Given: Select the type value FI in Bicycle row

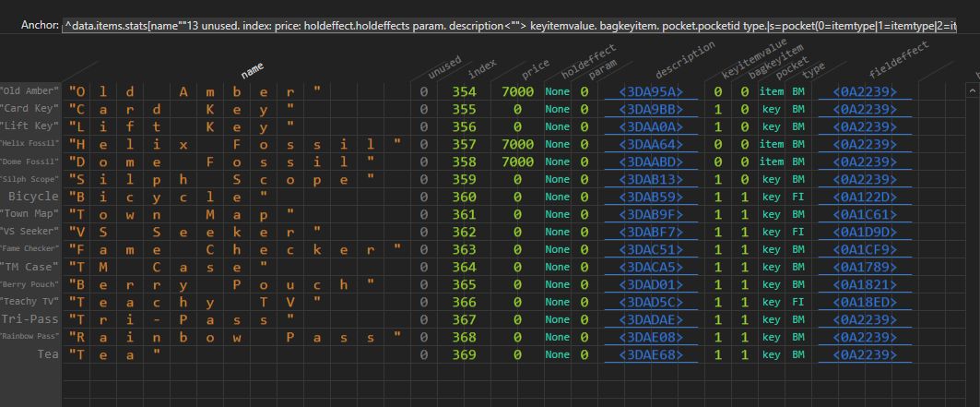Looking at the screenshot, I should click(798, 197).
